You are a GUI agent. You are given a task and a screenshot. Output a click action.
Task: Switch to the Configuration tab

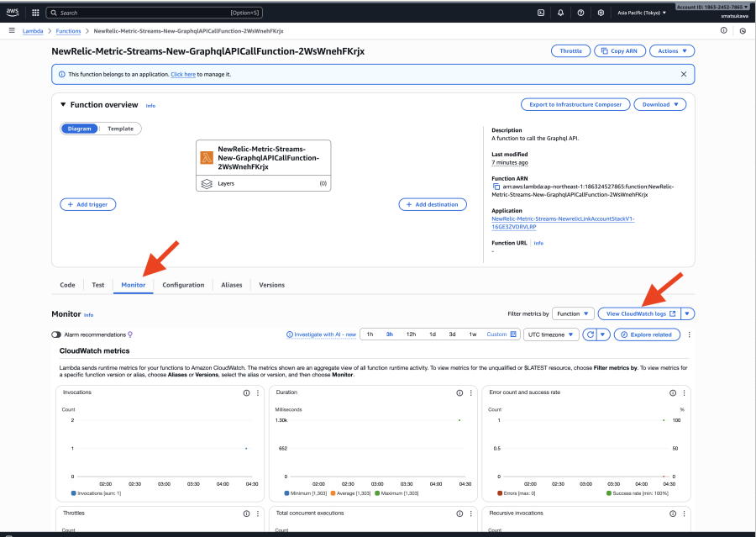[x=183, y=285]
